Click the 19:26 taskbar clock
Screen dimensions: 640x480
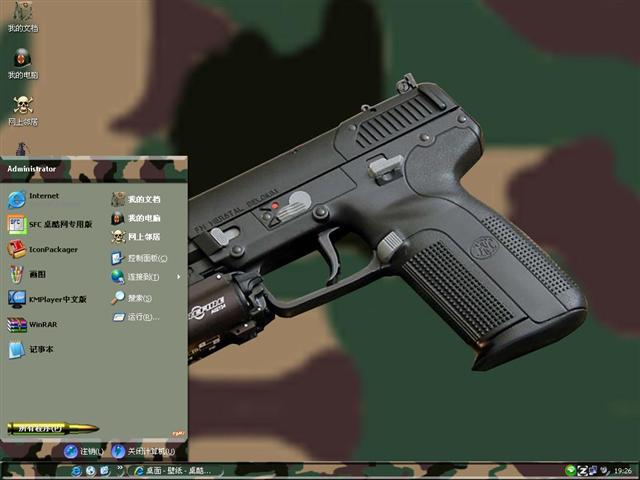tap(623, 471)
